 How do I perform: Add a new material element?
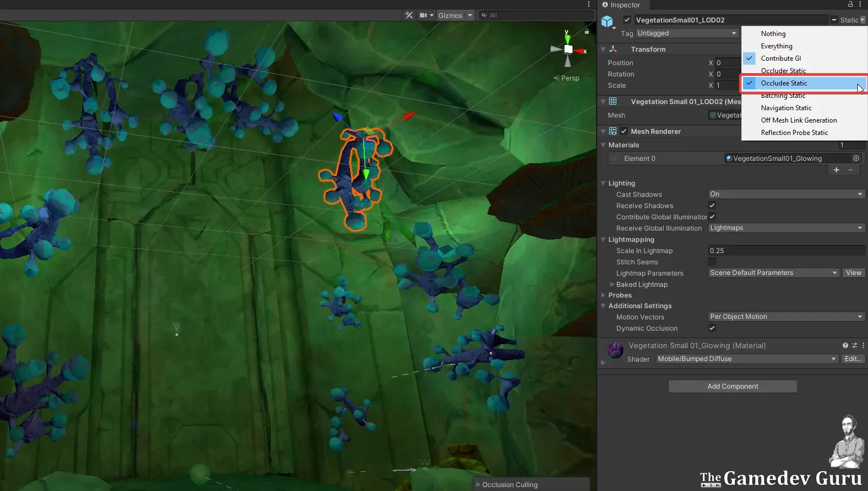tap(836, 170)
